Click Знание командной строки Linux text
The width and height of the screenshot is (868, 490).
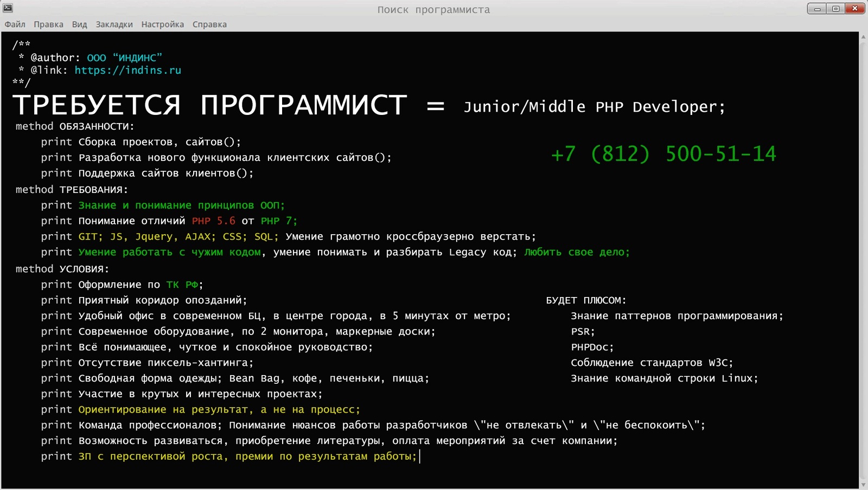(665, 379)
